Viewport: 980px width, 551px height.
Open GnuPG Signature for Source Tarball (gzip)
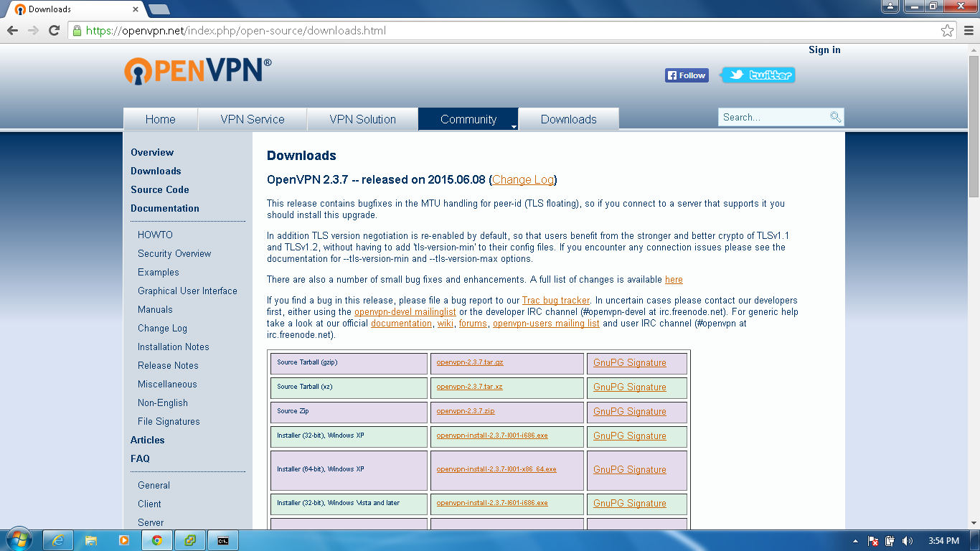pos(630,362)
